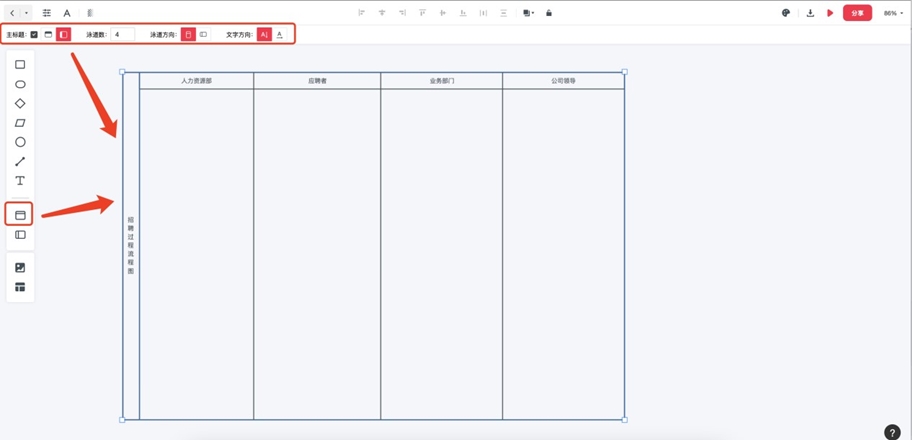
Task: Click the format painter icon beside the A tool
Action: pos(90,13)
